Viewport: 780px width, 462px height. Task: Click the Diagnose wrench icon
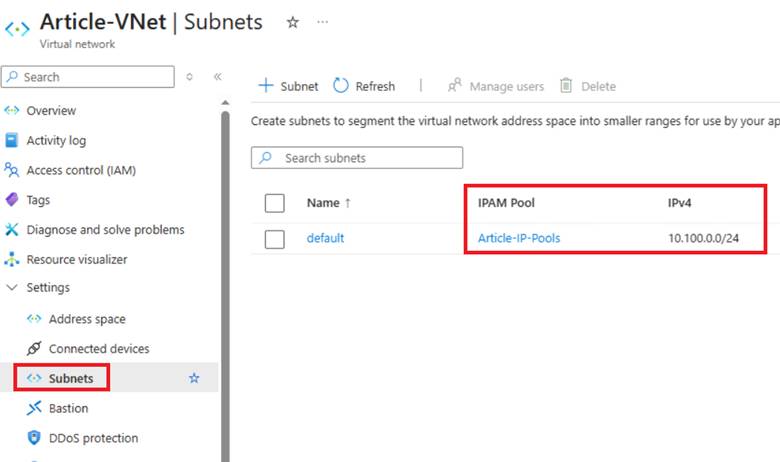coord(11,229)
